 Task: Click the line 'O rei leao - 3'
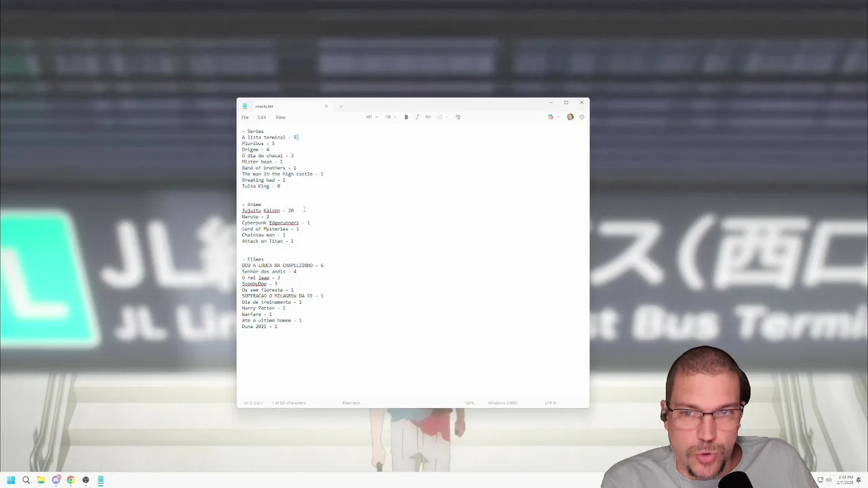(x=261, y=278)
